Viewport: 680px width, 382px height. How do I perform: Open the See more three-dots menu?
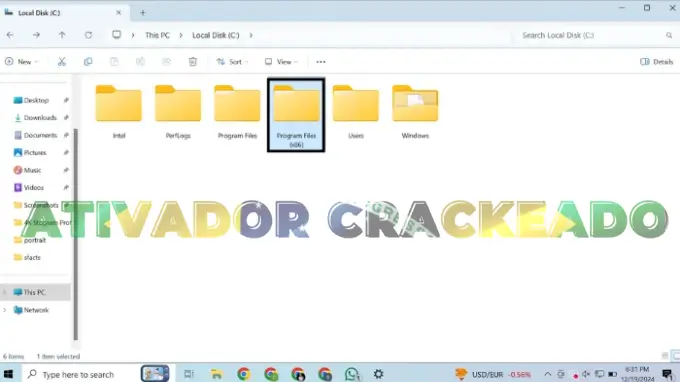click(320, 62)
